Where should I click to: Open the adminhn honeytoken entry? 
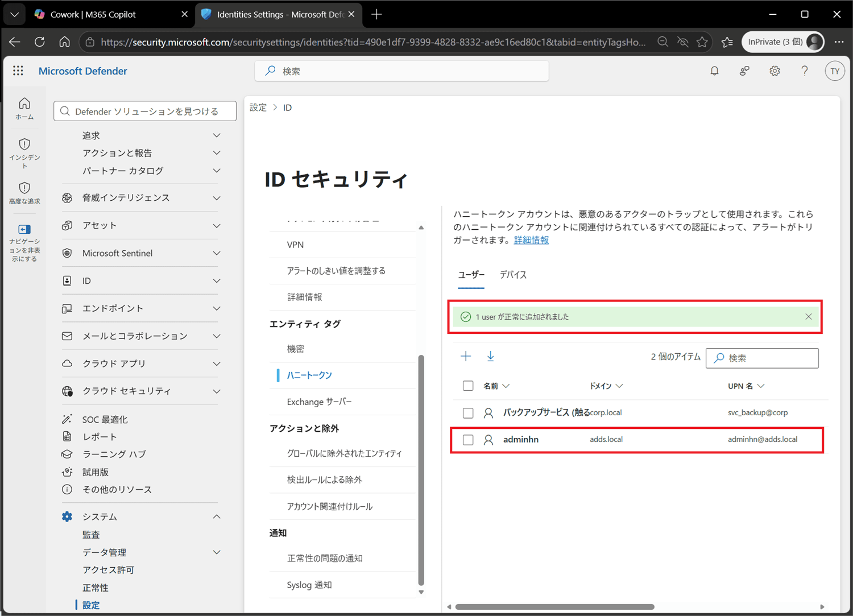[x=521, y=440]
